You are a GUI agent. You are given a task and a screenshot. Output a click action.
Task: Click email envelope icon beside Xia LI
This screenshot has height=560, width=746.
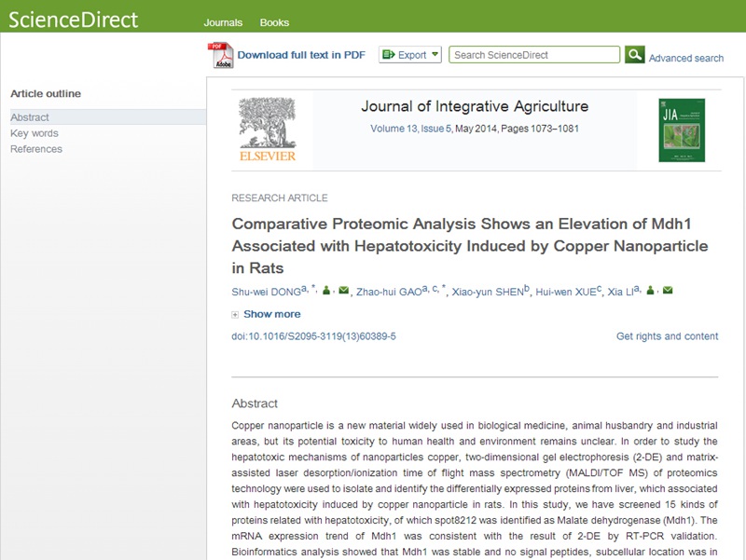click(x=668, y=290)
